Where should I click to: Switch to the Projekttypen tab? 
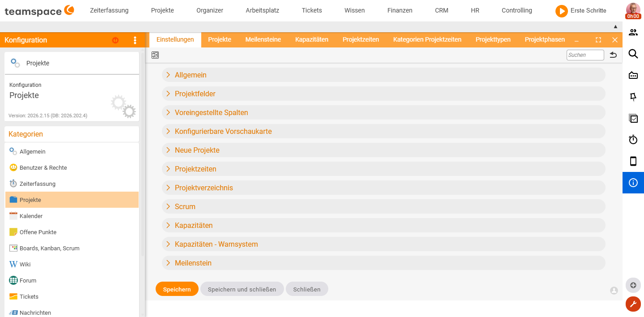click(x=493, y=39)
